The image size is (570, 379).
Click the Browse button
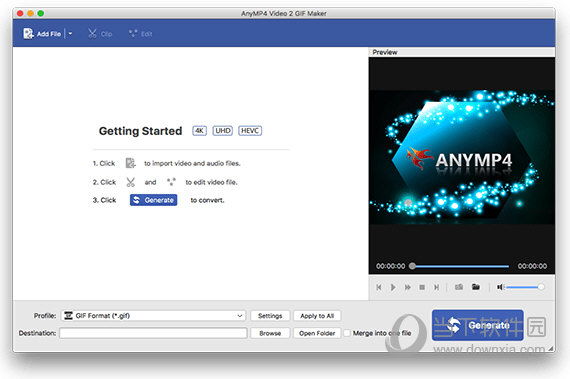pyautogui.click(x=270, y=333)
